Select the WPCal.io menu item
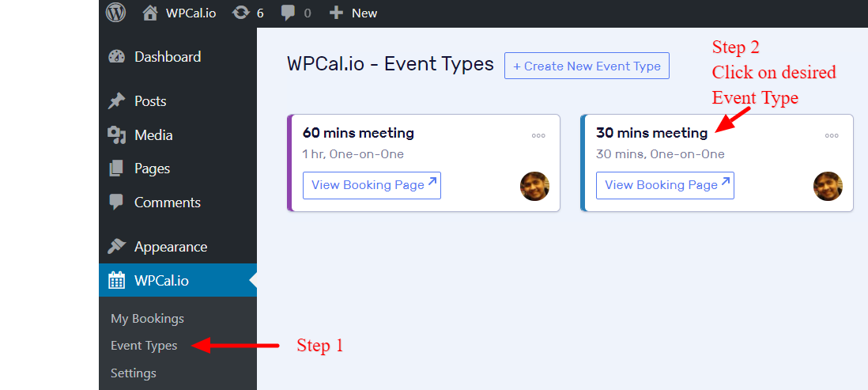 coord(178,280)
